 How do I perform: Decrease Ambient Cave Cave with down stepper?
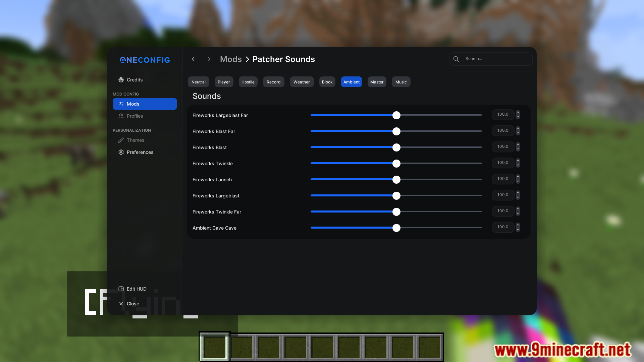(518, 230)
